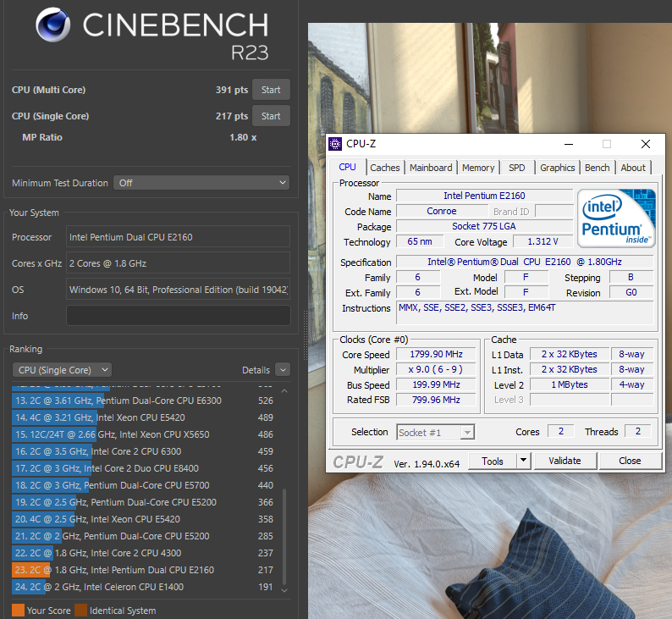The width and height of the screenshot is (672, 619).
Task: Select ranking row 21 Pentium E5200 2 GHz
Action: coord(144,536)
